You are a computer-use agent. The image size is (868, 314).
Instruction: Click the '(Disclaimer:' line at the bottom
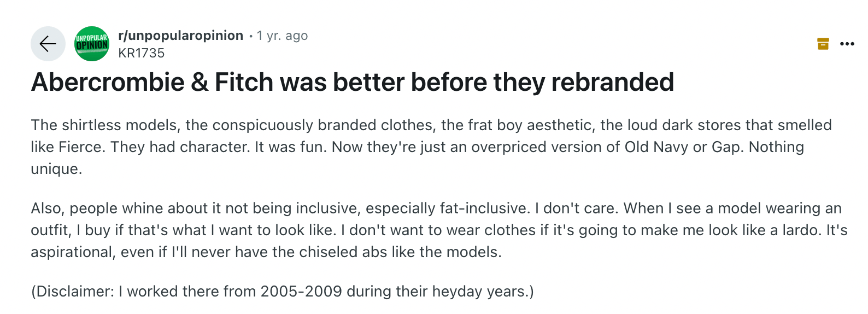[283, 292]
